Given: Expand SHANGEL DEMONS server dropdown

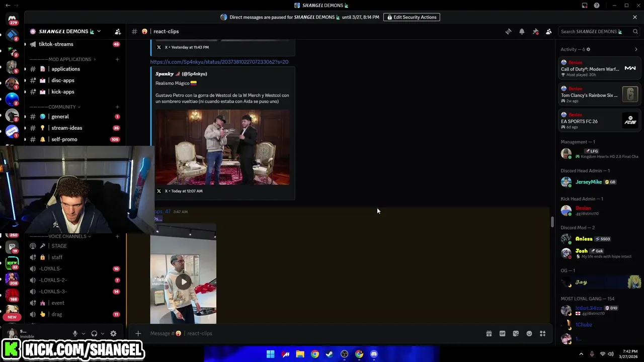Looking at the screenshot, I should pyautogui.click(x=99, y=31).
